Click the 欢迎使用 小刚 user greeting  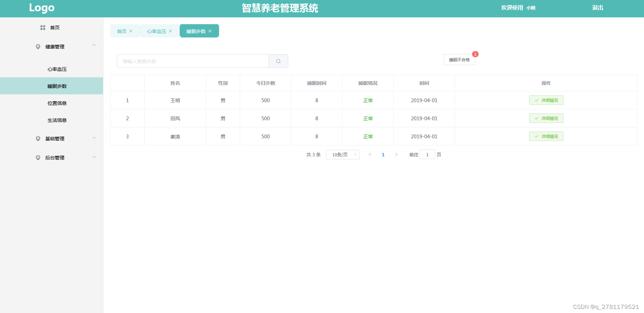518,8
